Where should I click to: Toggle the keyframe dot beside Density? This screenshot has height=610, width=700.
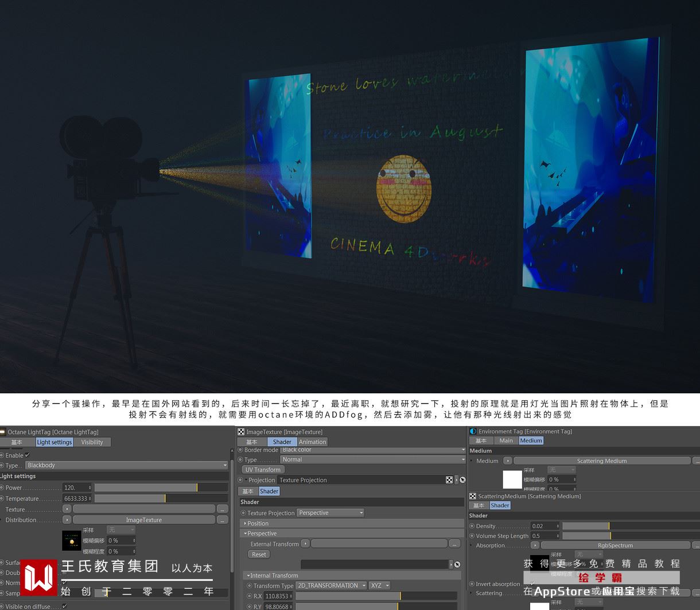472,526
